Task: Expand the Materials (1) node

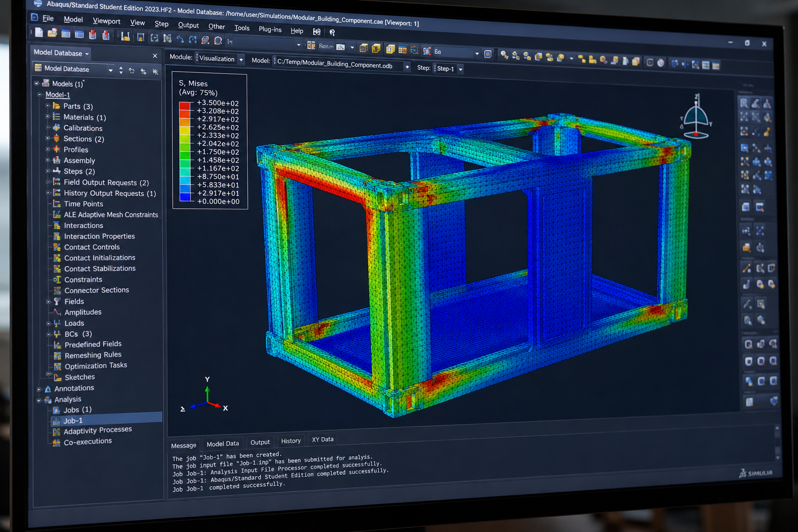Action: (x=47, y=116)
